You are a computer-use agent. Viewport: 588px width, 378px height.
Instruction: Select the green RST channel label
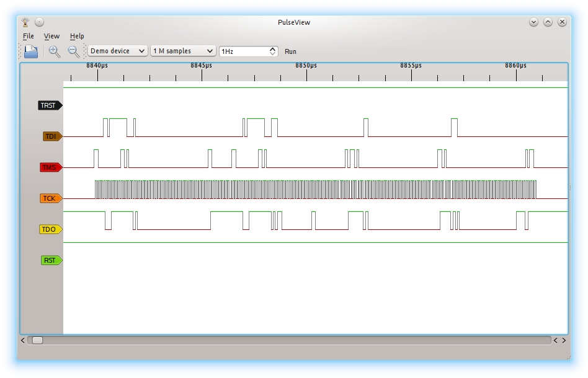click(x=51, y=260)
